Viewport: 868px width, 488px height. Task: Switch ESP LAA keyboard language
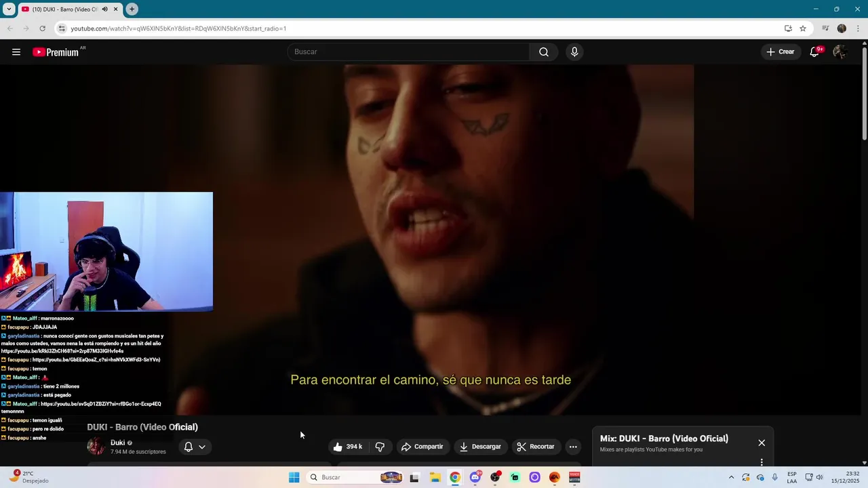pyautogui.click(x=792, y=477)
